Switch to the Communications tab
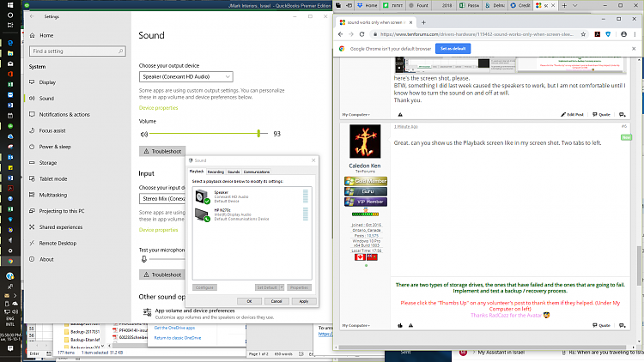The width and height of the screenshot is (644, 362). click(x=257, y=172)
